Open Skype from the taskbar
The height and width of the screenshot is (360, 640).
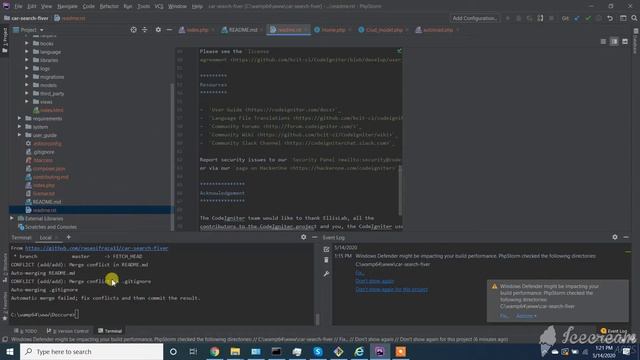tap(318, 351)
